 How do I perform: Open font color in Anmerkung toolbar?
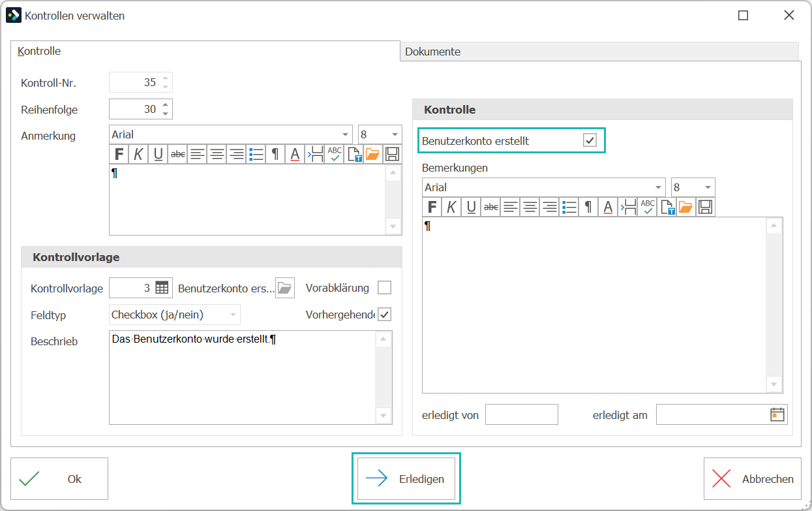[x=295, y=154]
